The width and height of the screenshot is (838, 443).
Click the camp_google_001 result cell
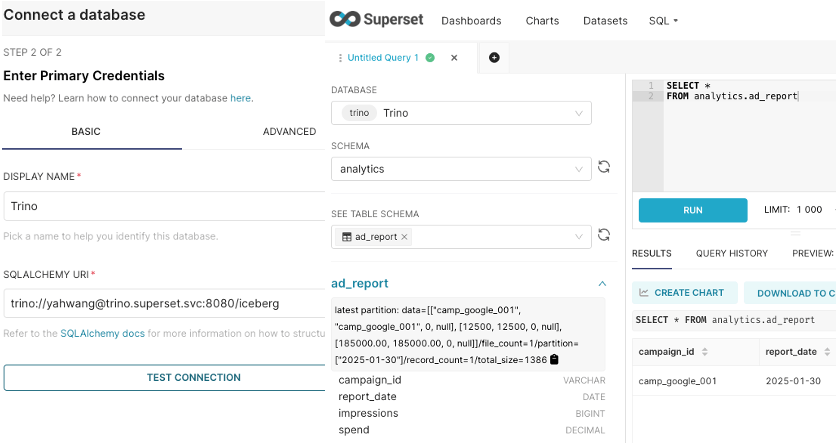(678, 381)
